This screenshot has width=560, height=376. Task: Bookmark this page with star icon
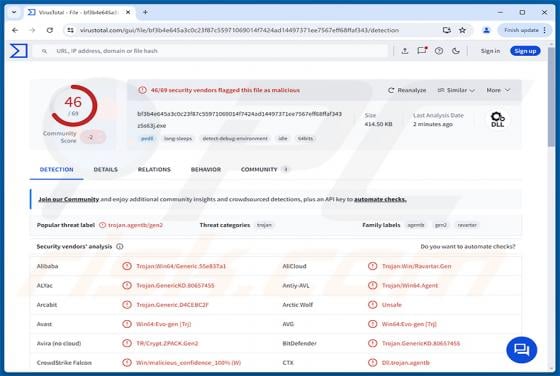pos(462,30)
